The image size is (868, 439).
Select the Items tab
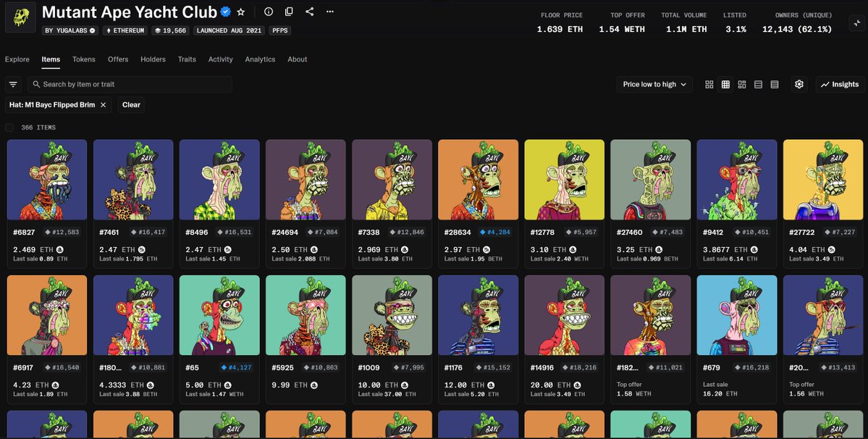click(51, 59)
